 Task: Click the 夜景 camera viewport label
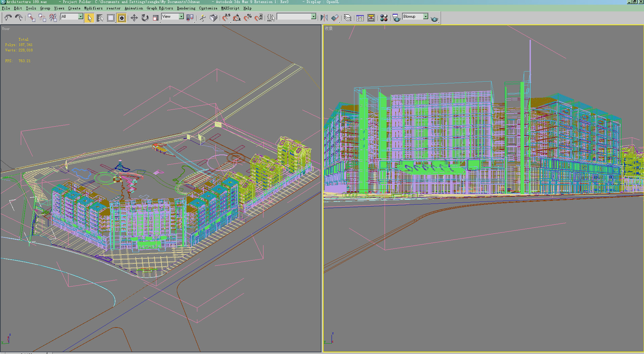329,29
